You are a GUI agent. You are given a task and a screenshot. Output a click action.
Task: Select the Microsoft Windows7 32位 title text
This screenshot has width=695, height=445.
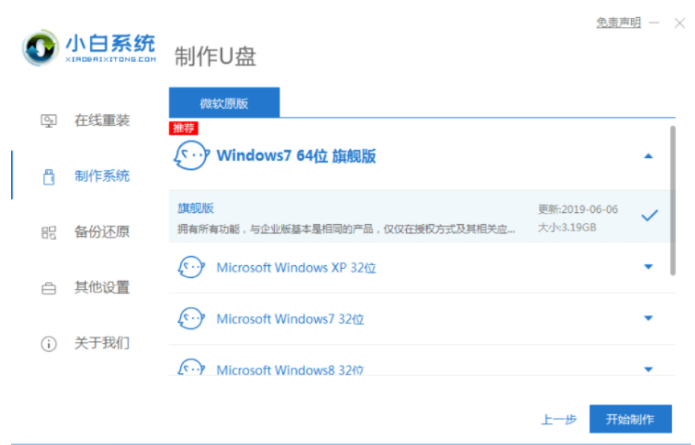(x=290, y=319)
